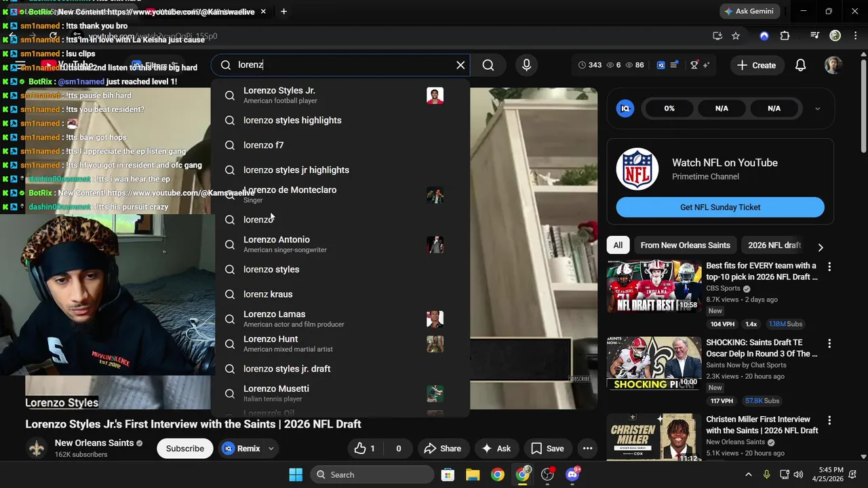Like the video thumbs up
Image resolution: width=868 pixels, height=488 pixels.
pyautogui.click(x=366, y=449)
